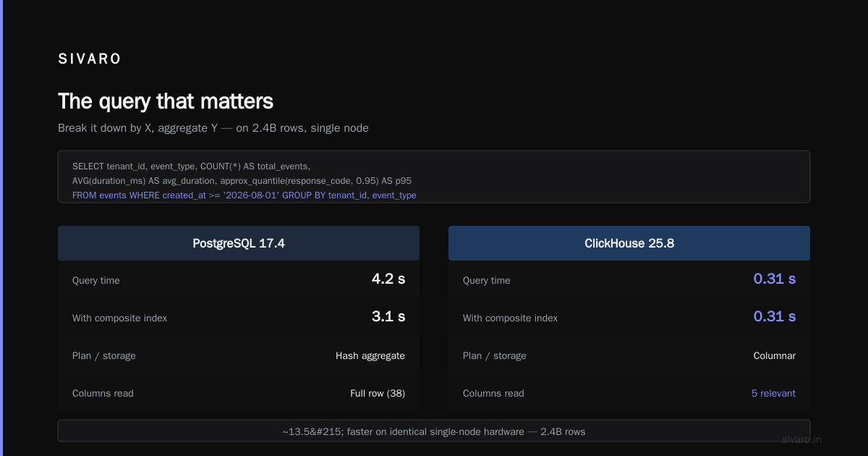Click the '3.1 s' composite index value
Viewport: 868px width, 456px height.
[x=388, y=316]
